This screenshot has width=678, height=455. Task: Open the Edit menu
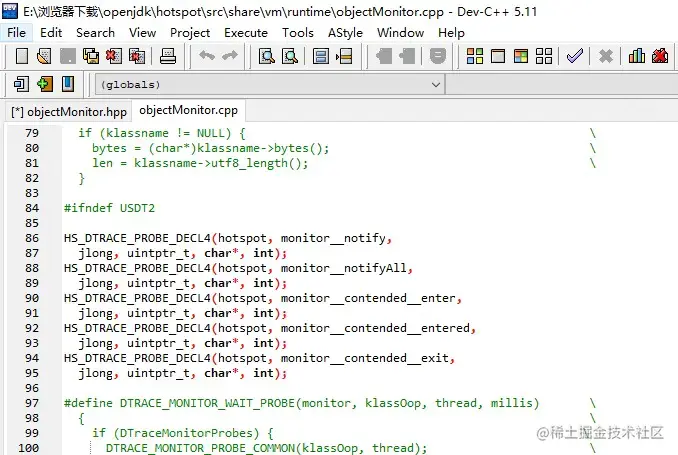pyautogui.click(x=51, y=33)
